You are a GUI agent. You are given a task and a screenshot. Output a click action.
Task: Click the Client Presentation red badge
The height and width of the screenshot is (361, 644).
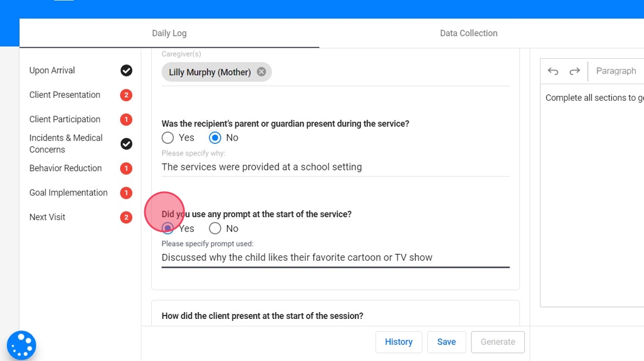pos(126,95)
